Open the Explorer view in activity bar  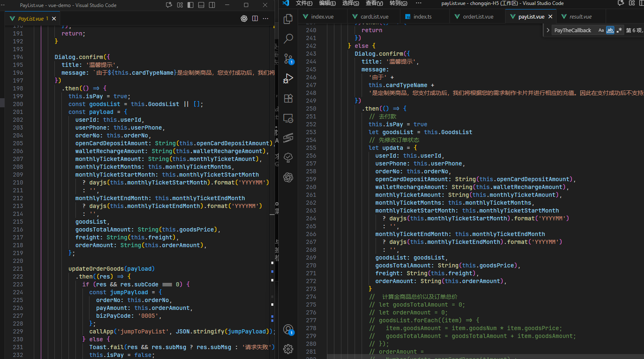288,19
